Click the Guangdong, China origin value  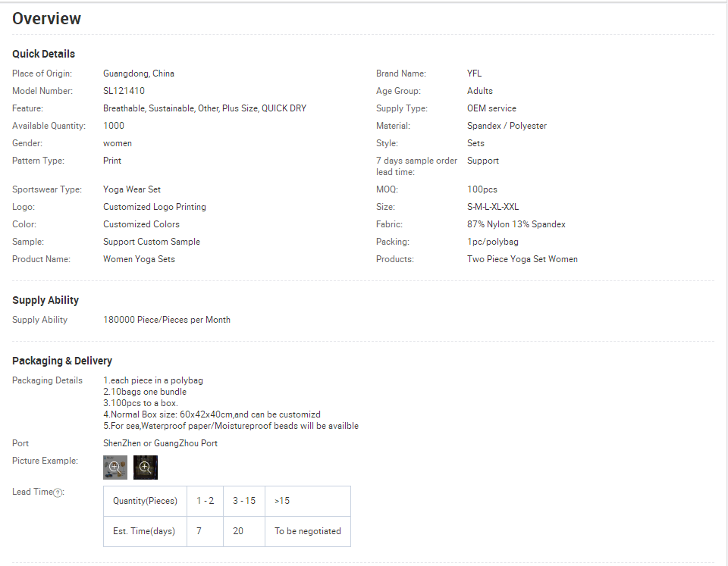coord(139,73)
